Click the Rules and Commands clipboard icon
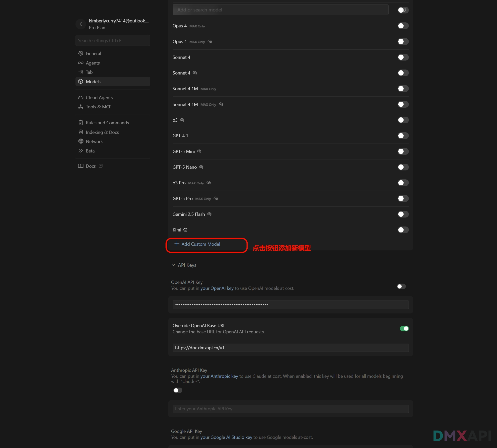497x448 pixels. pyautogui.click(x=80, y=123)
